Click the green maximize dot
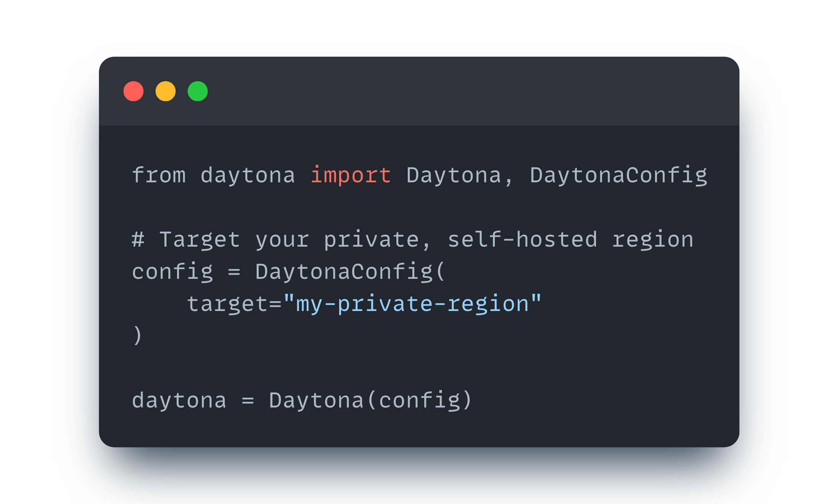Image resolution: width=839 pixels, height=504 pixels. (198, 91)
